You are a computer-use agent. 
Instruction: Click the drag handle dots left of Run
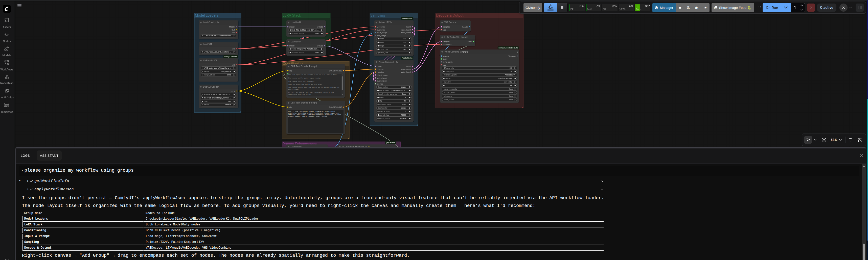[760, 7]
